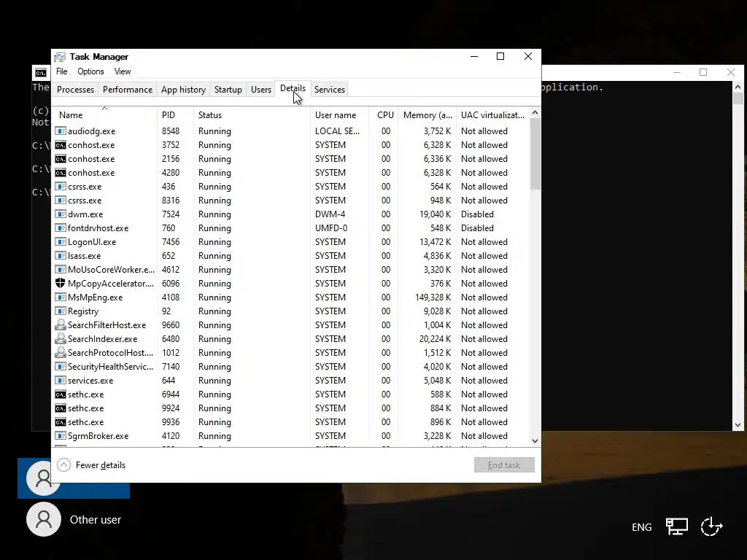
Task: Select csrss.exe row with PID 8316
Action: click(x=290, y=201)
